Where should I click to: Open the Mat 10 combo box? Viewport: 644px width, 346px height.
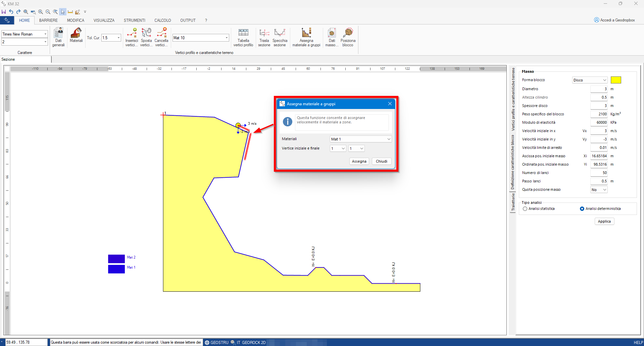point(201,38)
